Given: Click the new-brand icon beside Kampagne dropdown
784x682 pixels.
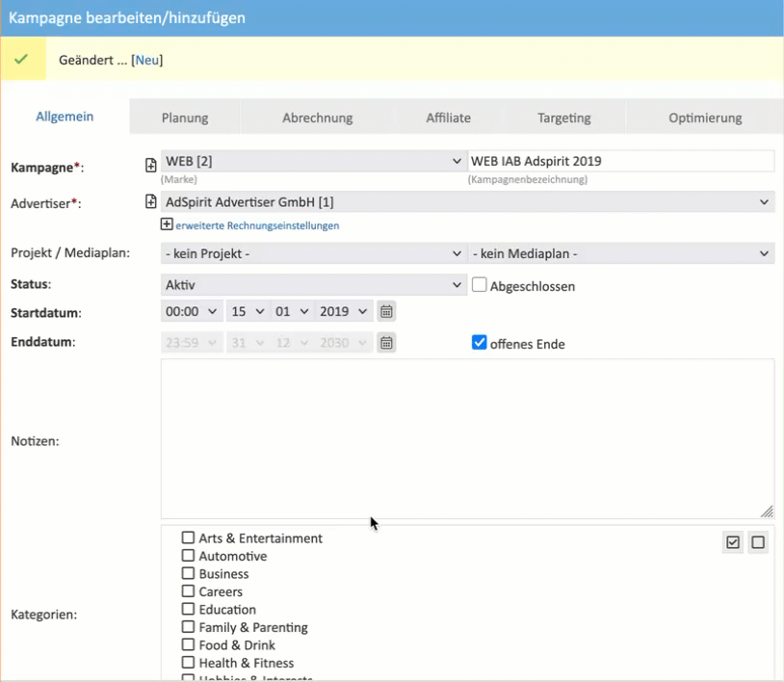Looking at the screenshot, I should tap(150, 165).
